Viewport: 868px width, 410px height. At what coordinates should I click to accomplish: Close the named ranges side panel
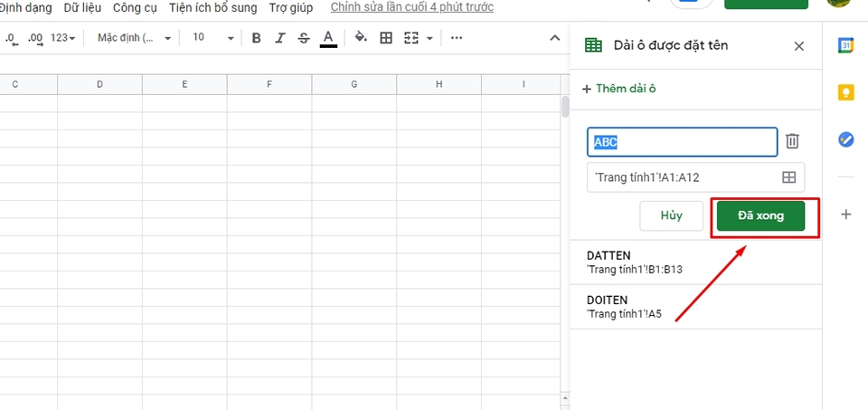tap(798, 46)
